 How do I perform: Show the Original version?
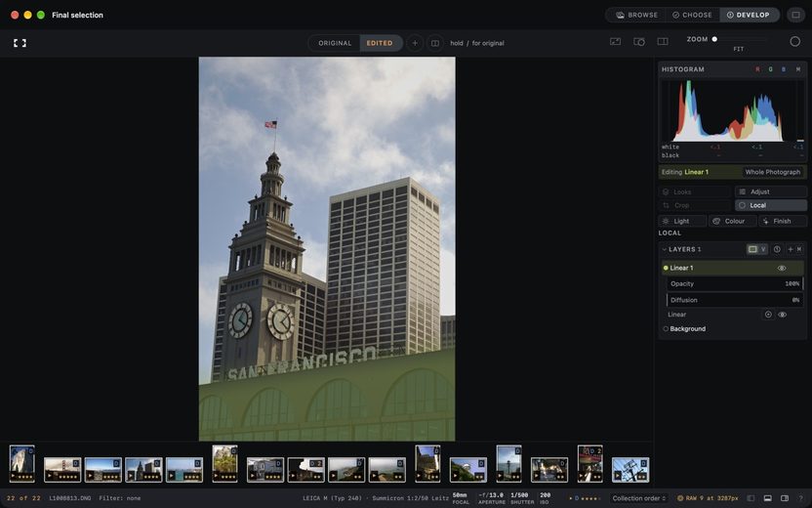point(335,43)
